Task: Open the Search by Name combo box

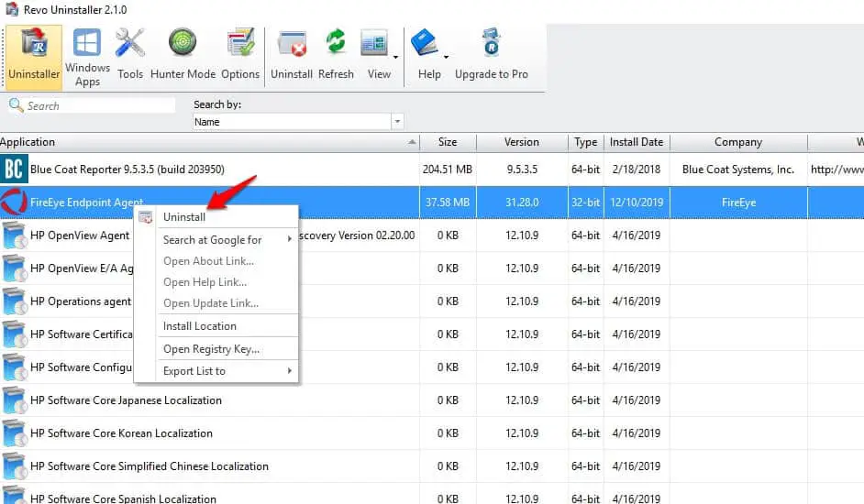Action: coord(298,122)
